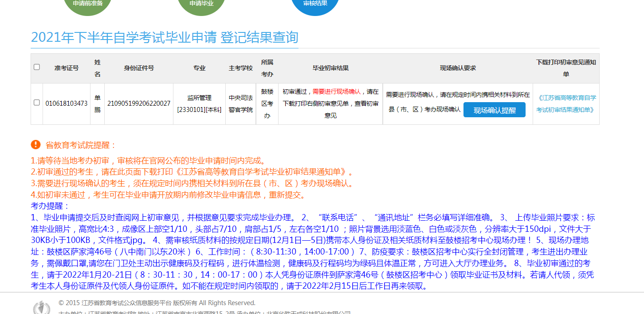Click the 中央司法警官学院 school cell
644x314 pixels.
coord(241,103)
